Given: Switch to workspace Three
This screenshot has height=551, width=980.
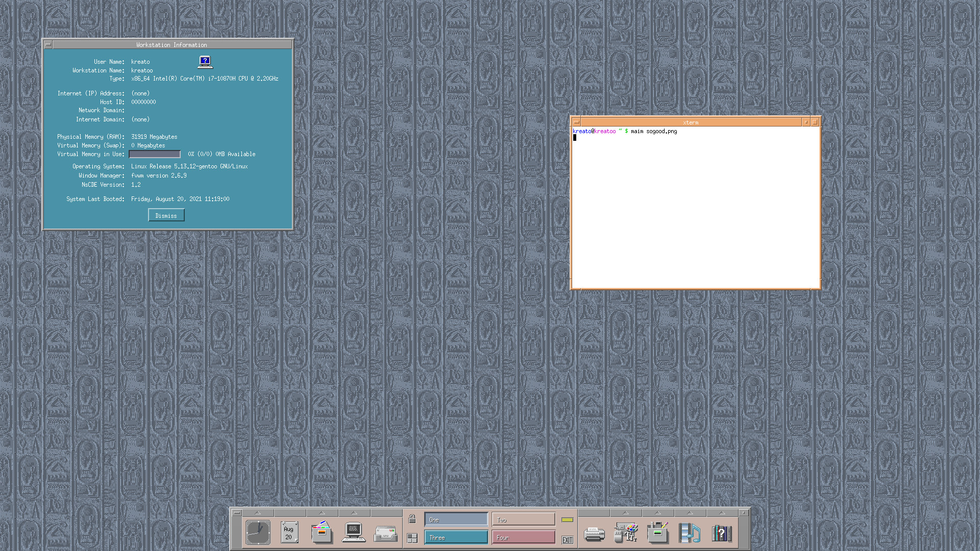Looking at the screenshot, I should (x=456, y=538).
